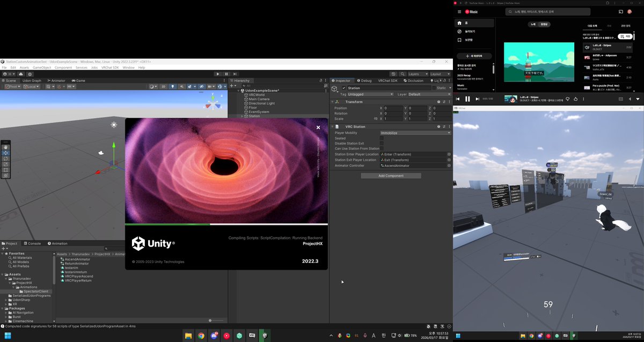Click the Add Component button
Viewport: 644px width, 342px height.
[x=391, y=176]
